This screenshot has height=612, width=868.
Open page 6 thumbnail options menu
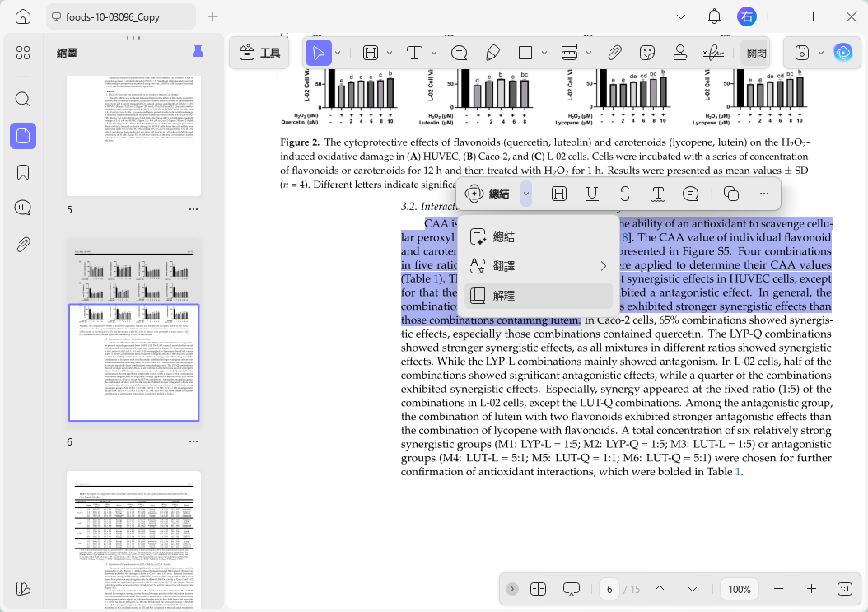194,441
